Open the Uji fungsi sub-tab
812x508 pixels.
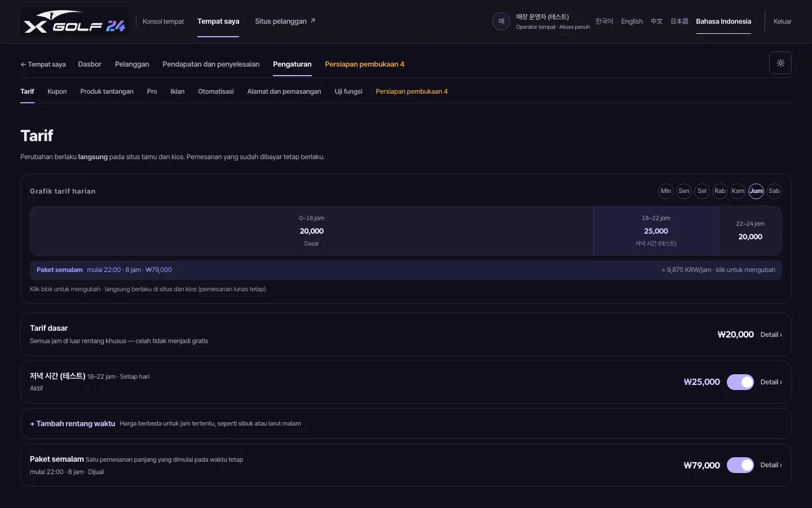pos(348,91)
